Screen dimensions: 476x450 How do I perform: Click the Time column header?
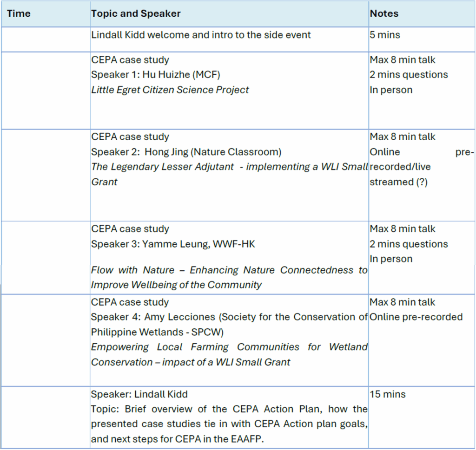[19, 13]
